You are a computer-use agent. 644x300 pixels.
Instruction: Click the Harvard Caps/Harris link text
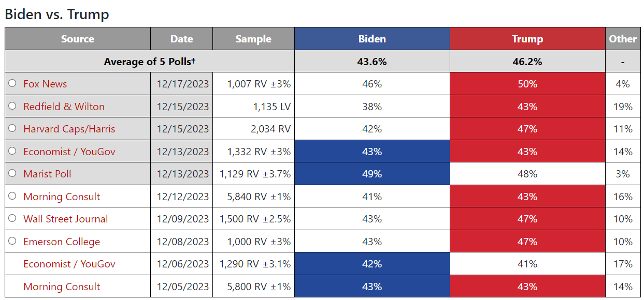point(69,129)
